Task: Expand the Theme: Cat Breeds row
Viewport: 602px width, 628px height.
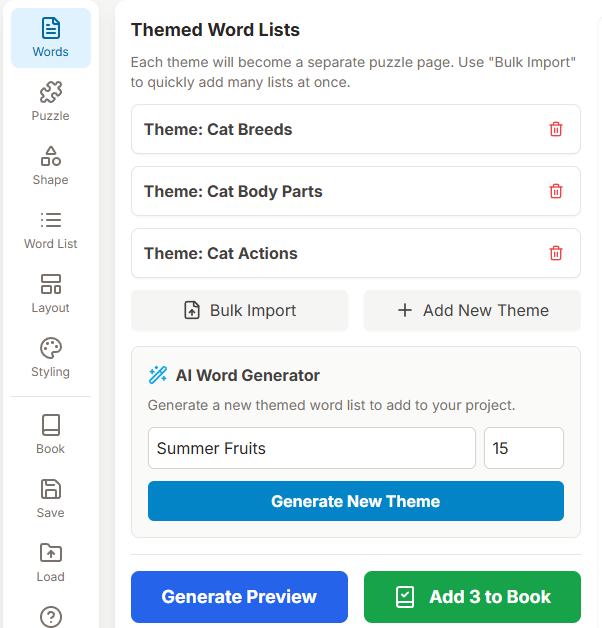Action: click(x=330, y=129)
